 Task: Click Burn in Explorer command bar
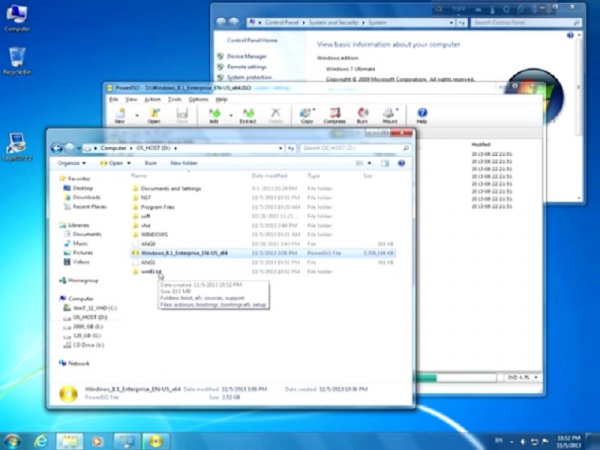(x=151, y=163)
